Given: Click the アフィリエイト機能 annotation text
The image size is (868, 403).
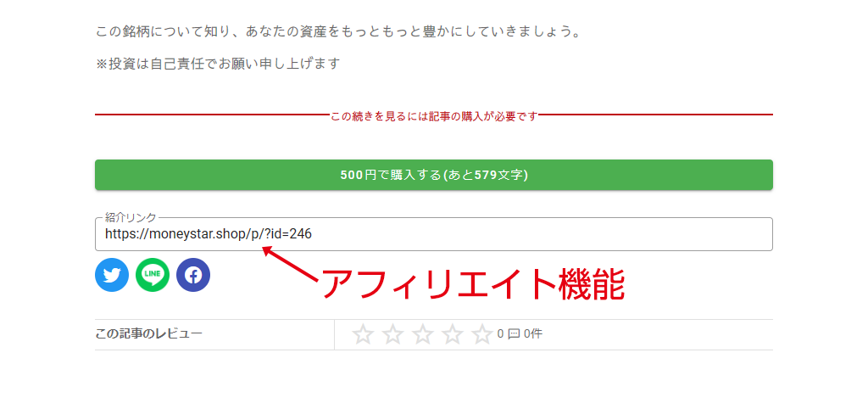Looking at the screenshot, I should click(x=473, y=284).
